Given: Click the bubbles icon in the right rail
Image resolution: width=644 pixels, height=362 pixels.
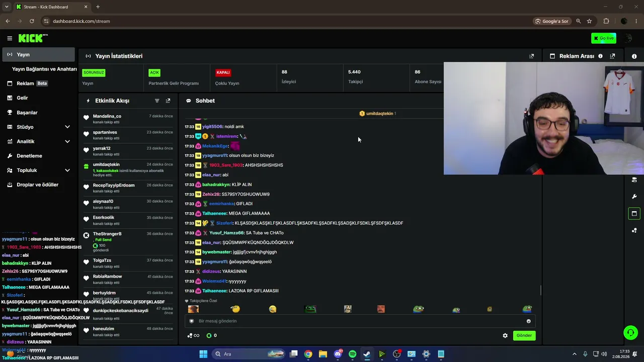Looking at the screenshot, I should point(634,230).
